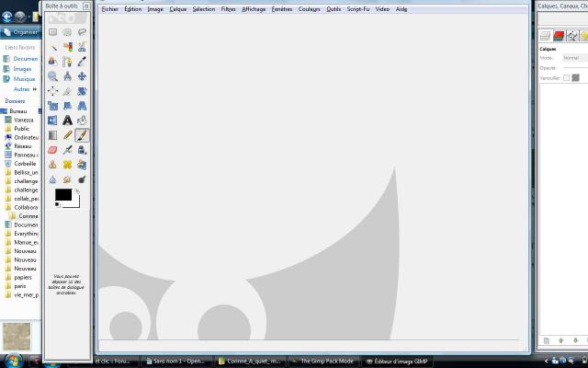Select the Zoom magnifier tool
The height and width of the screenshot is (368, 588).
click(53, 76)
